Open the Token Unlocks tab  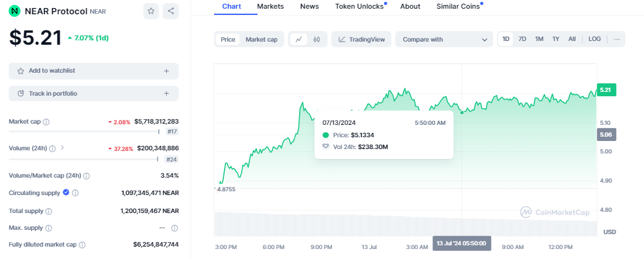(359, 6)
